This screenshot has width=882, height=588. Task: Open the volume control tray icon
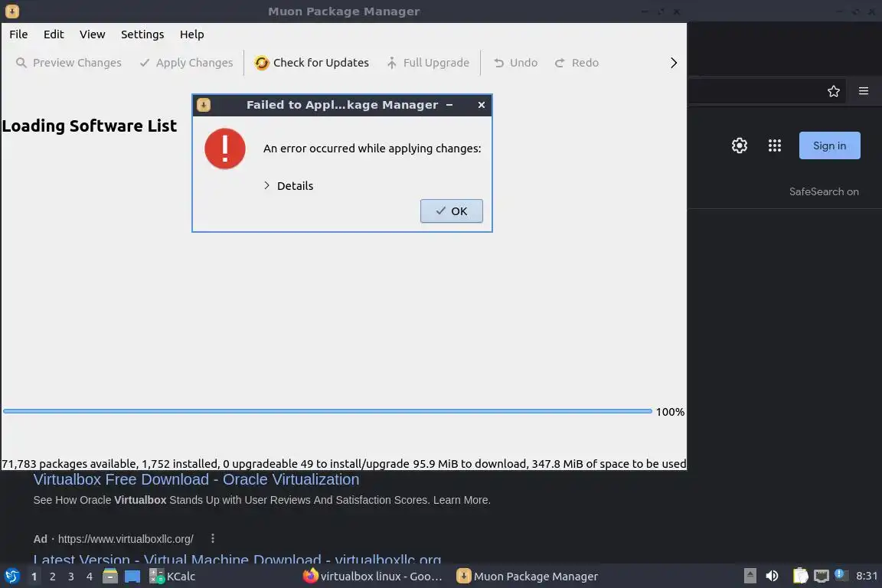click(772, 576)
